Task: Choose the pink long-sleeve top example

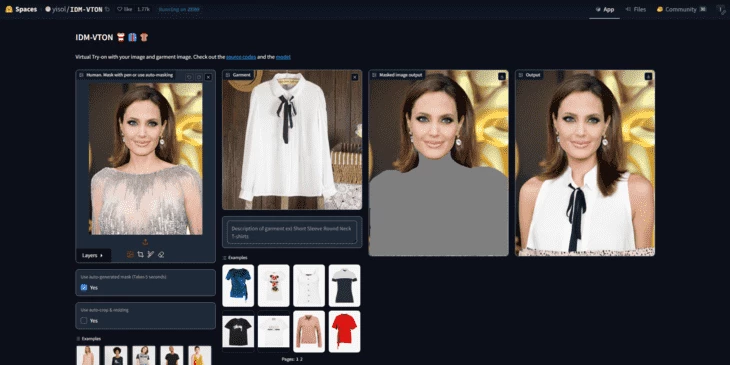Action: (x=309, y=331)
